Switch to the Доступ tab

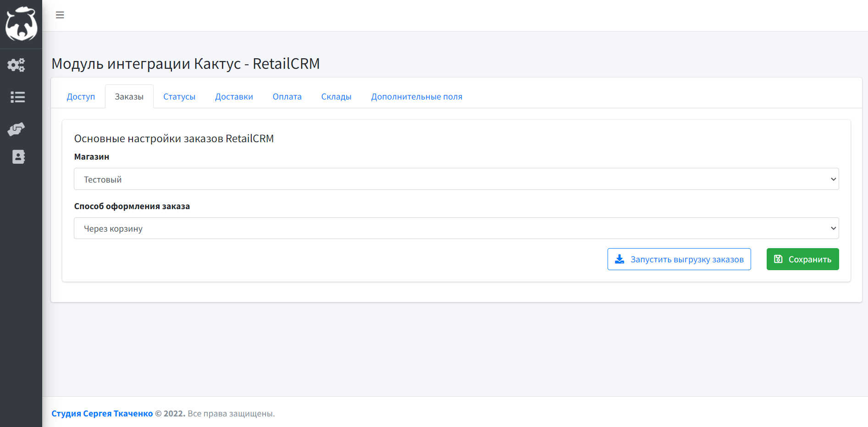[81, 97]
